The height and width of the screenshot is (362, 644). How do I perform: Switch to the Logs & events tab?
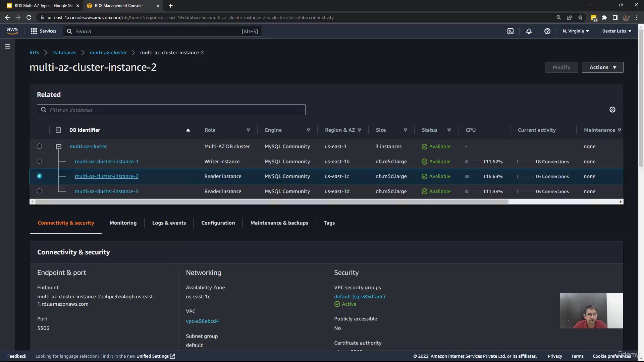point(169,223)
